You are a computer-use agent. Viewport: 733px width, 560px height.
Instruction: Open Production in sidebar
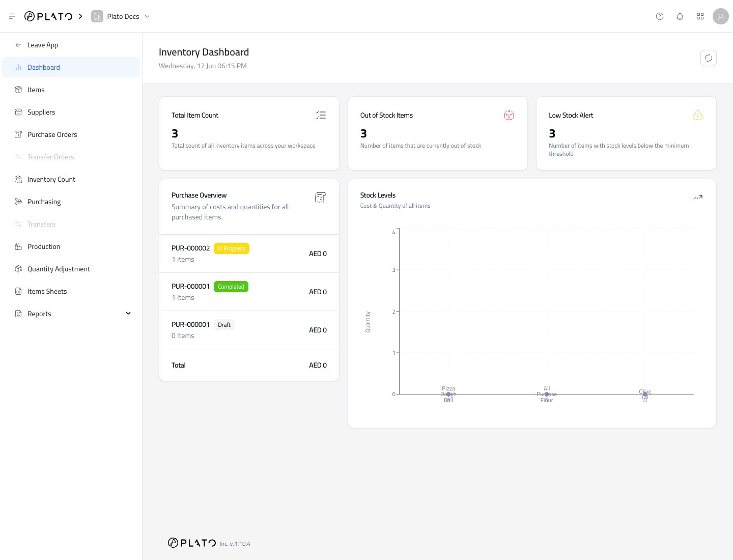tap(71, 246)
